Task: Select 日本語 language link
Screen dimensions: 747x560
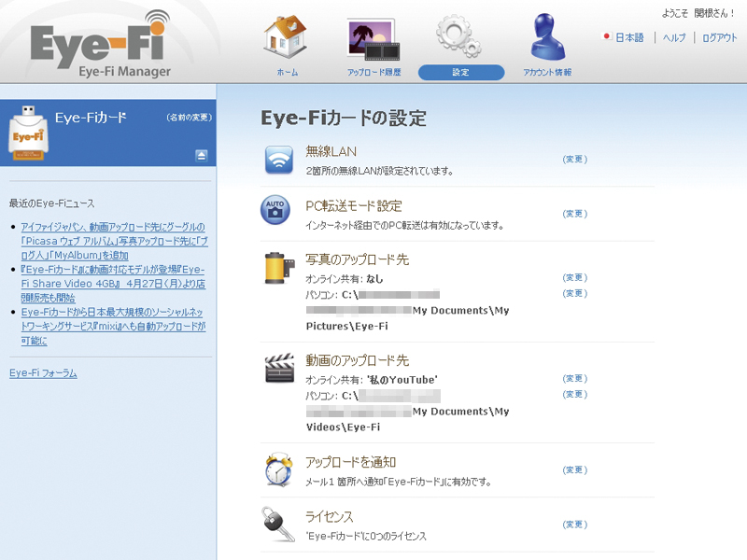Action: 629,37
